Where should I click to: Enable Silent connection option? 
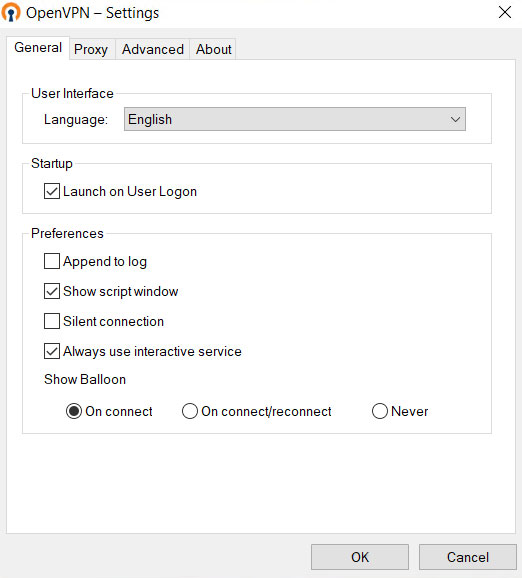(52, 321)
